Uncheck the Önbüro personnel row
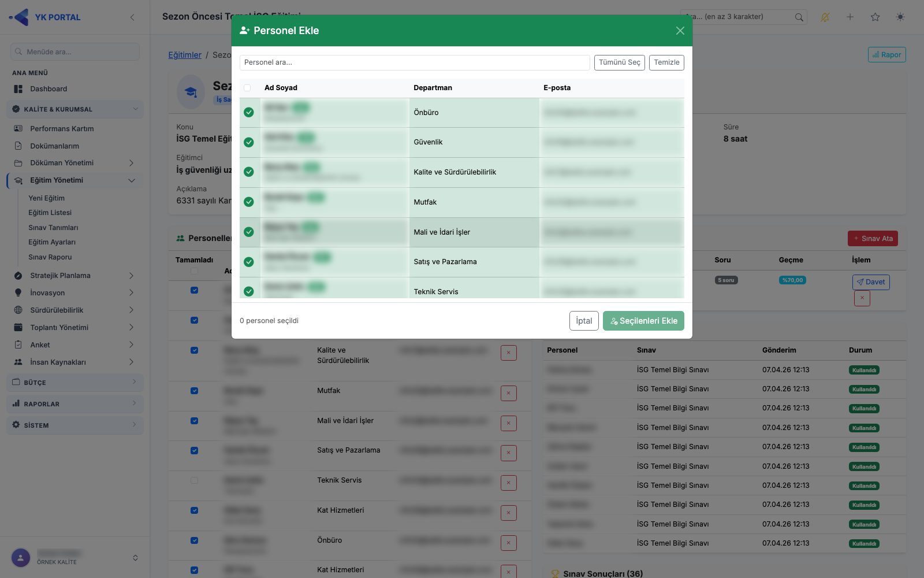 pyautogui.click(x=249, y=112)
